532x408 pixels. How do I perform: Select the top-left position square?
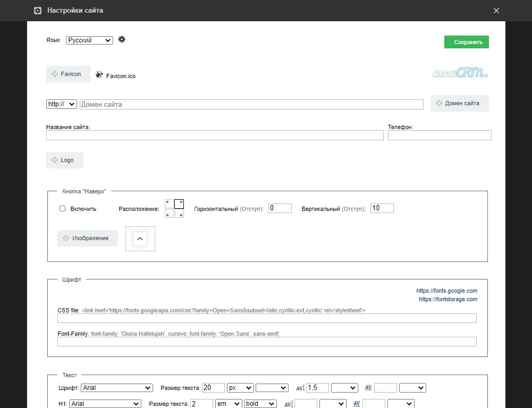click(169, 203)
